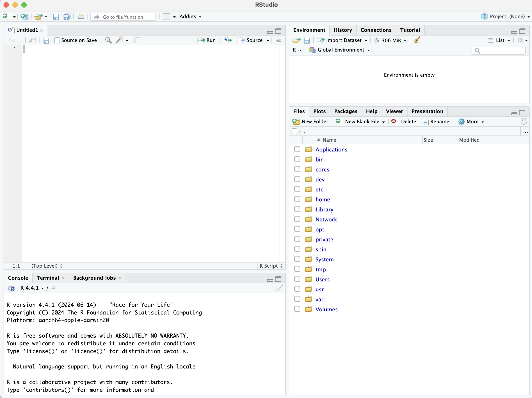Switch to the Terminal tab

pos(48,278)
